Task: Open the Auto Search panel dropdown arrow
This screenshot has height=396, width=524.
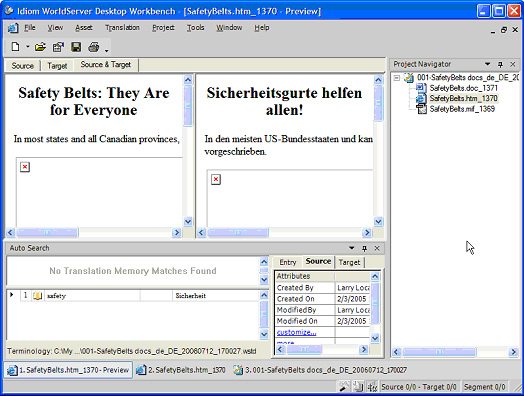Action: pyautogui.click(x=352, y=248)
